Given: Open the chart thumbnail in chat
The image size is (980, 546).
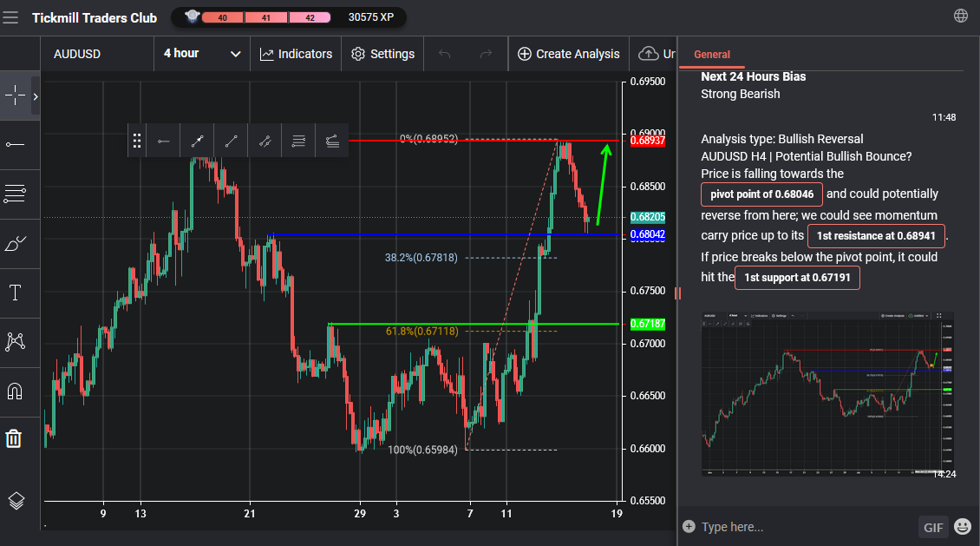Looking at the screenshot, I should [827, 393].
